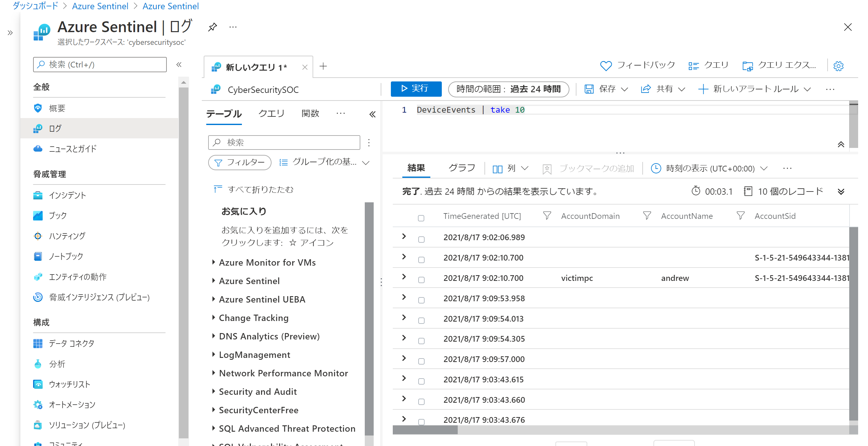This screenshot has height=446, width=868.
Task: Check the row with victimpc andrew
Action: click(421, 280)
